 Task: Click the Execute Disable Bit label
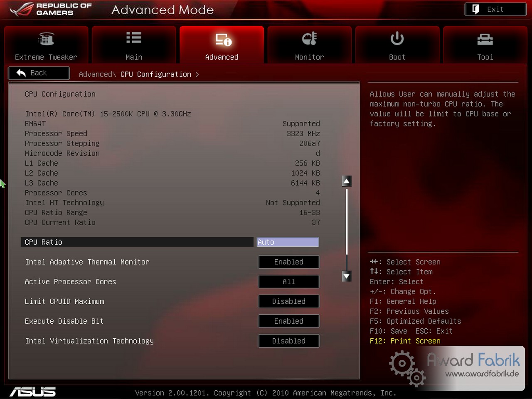click(x=64, y=321)
